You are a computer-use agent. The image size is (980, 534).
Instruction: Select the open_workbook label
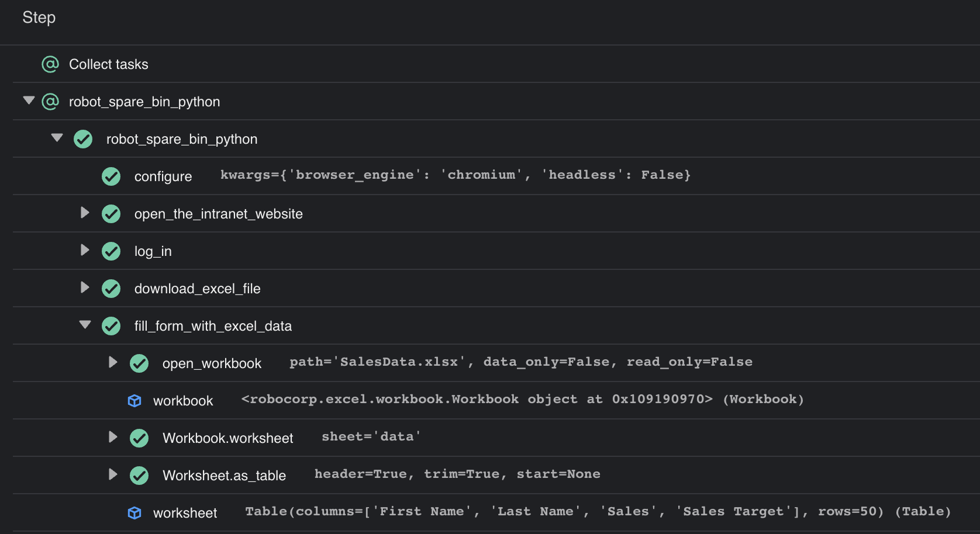point(212,363)
